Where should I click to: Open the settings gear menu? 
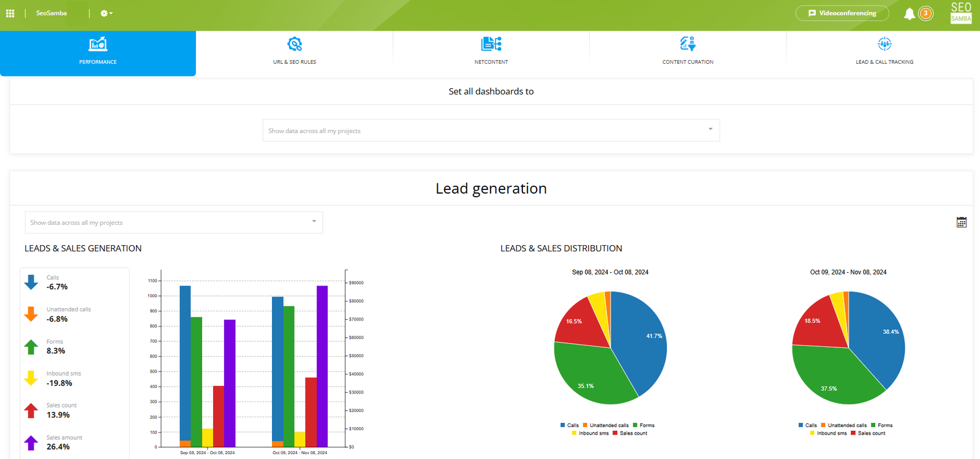[x=106, y=13]
